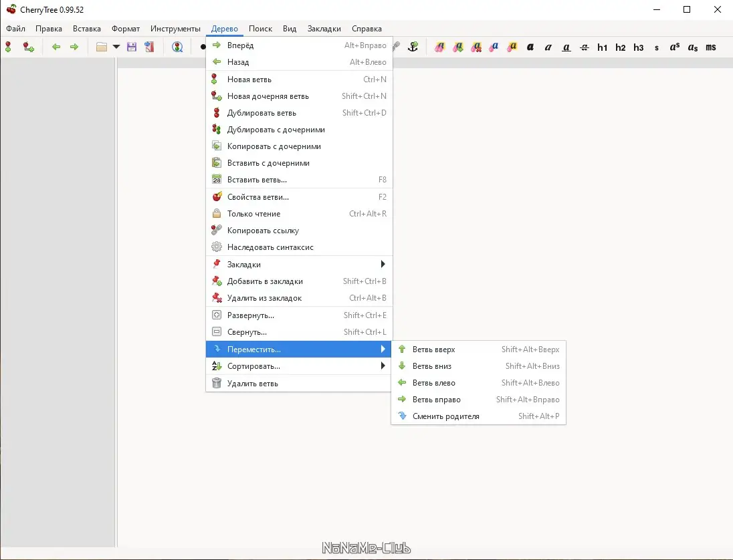Viewport: 733px width, 560px height.
Task: Select 'Новая дочерняя ветвь' menu item
Action: [299, 96]
